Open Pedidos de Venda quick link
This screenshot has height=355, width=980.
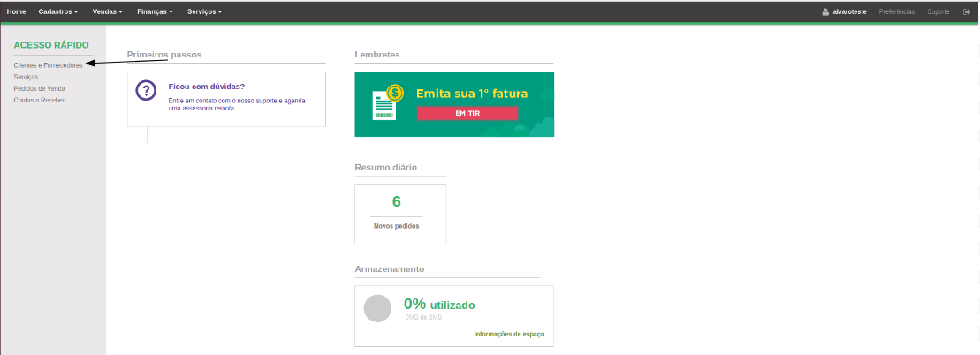[x=40, y=88]
